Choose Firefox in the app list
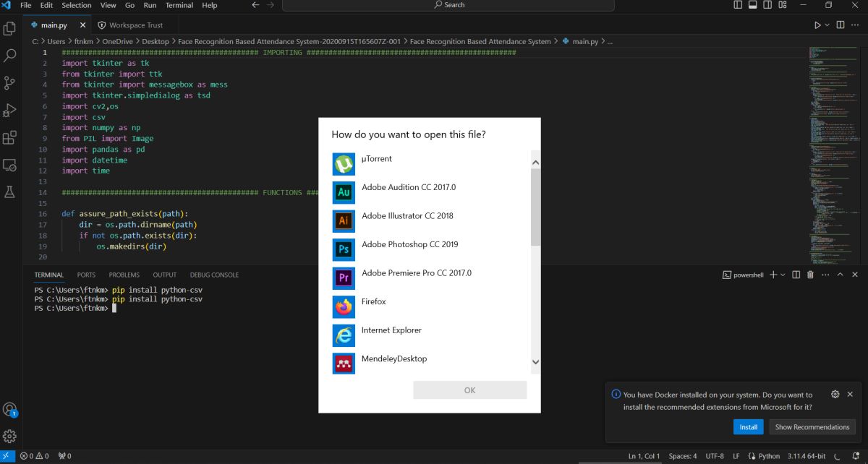This screenshot has height=464, width=868. [430, 307]
